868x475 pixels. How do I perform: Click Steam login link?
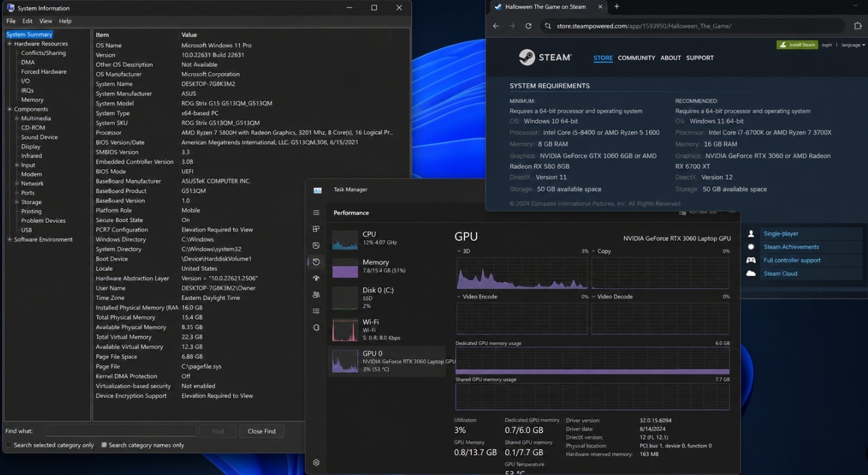point(827,45)
